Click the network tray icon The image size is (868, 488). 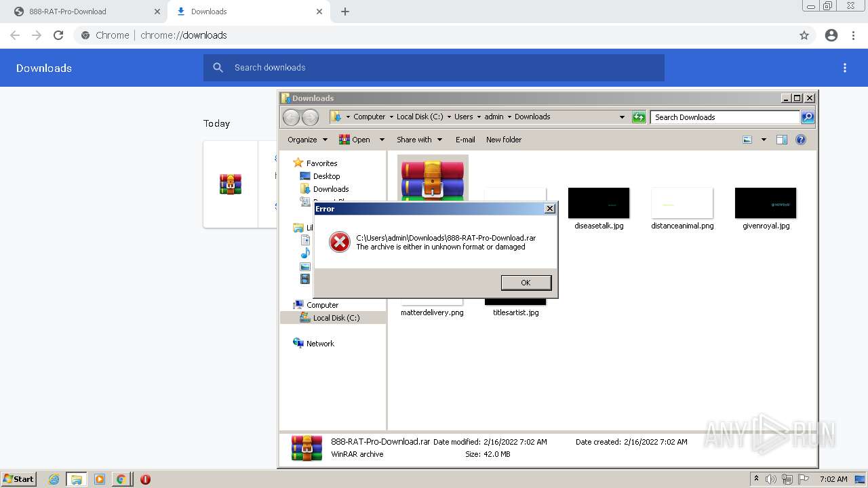pos(787,479)
